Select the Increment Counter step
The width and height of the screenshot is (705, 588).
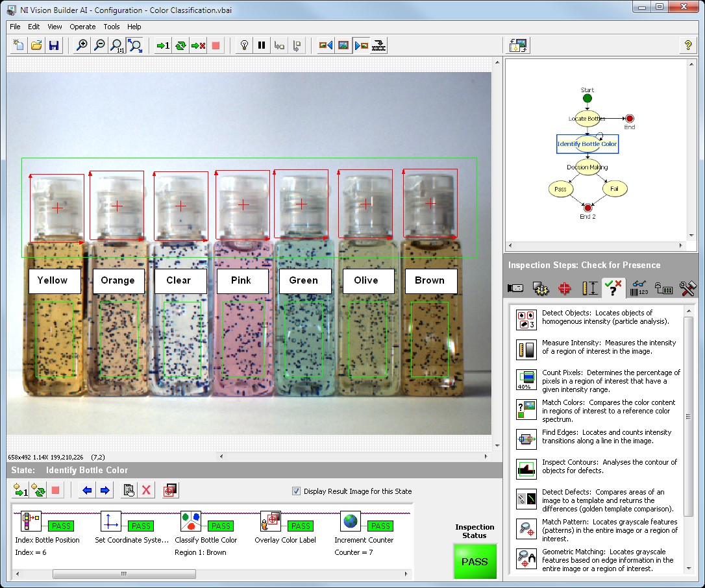point(364,533)
